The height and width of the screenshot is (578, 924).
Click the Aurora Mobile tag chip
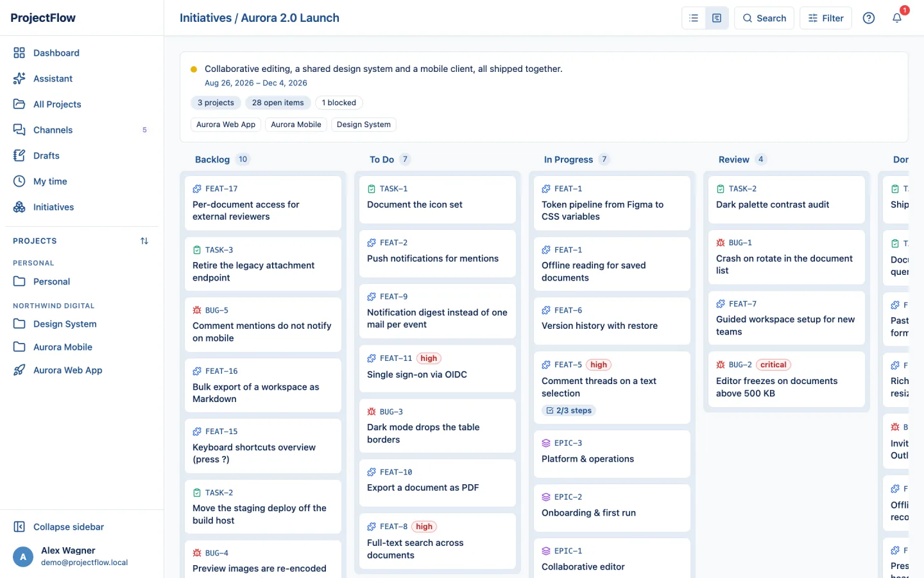[x=296, y=125]
